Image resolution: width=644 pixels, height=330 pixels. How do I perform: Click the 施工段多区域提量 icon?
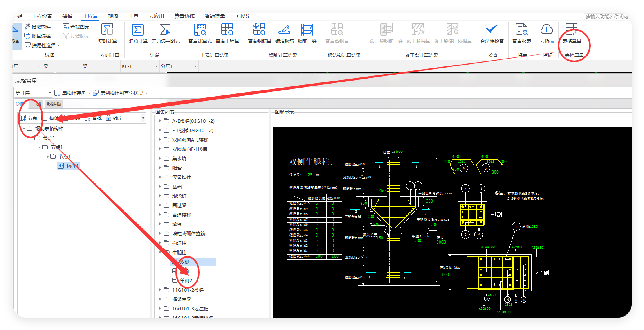pos(453,30)
